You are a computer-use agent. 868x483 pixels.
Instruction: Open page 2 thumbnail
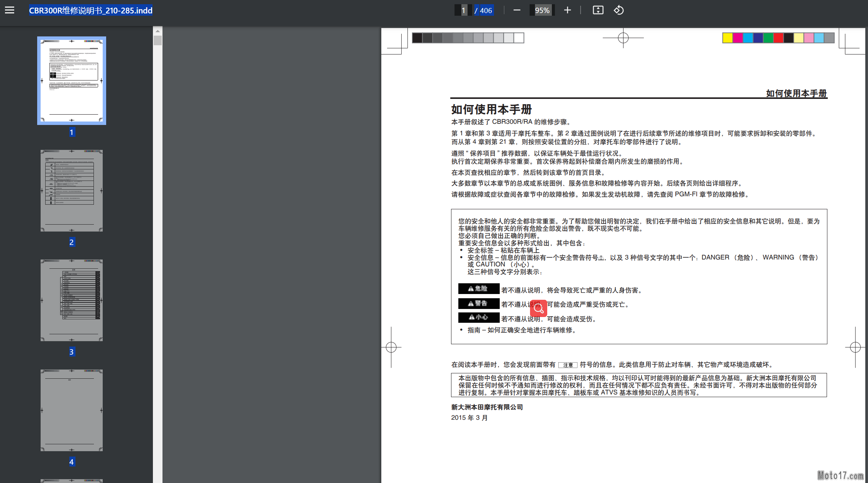click(x=72, y=191)
